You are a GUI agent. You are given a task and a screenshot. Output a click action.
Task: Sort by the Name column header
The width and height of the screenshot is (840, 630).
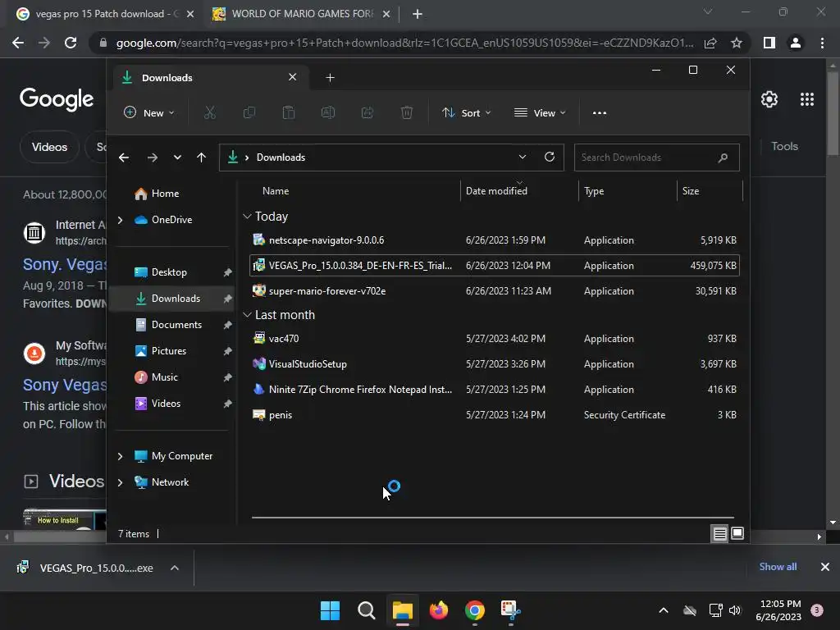click(x=276, y=191)
